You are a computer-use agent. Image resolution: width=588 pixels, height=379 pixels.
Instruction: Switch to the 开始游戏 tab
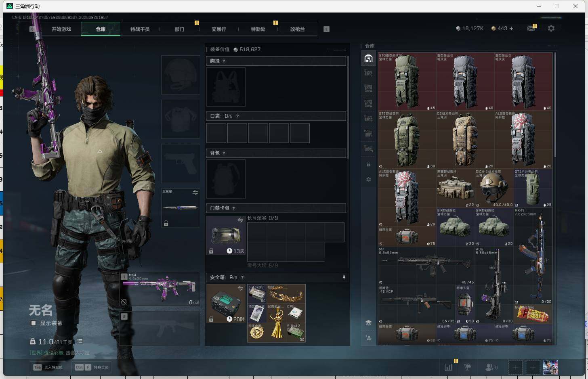point(61,29)
